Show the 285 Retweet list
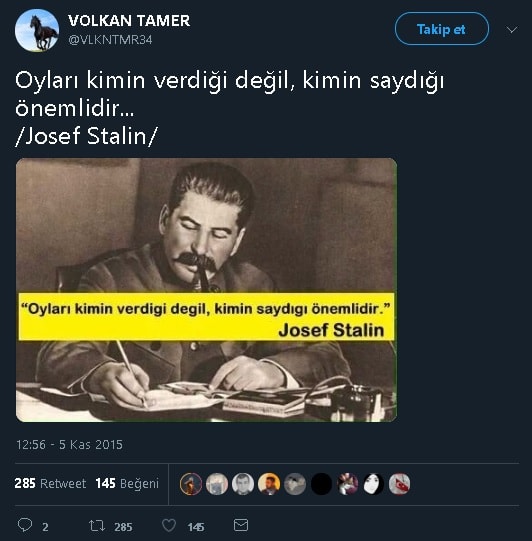The height and width of the screenshot is (541, 532). (50, 483)
